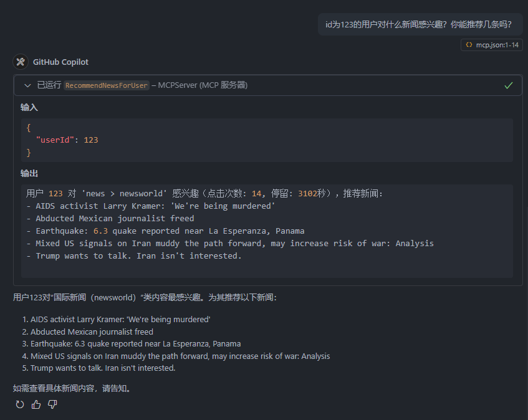
Task: Open the RecommendNewsForUser tool name link
Action: (x=107, y=85)
